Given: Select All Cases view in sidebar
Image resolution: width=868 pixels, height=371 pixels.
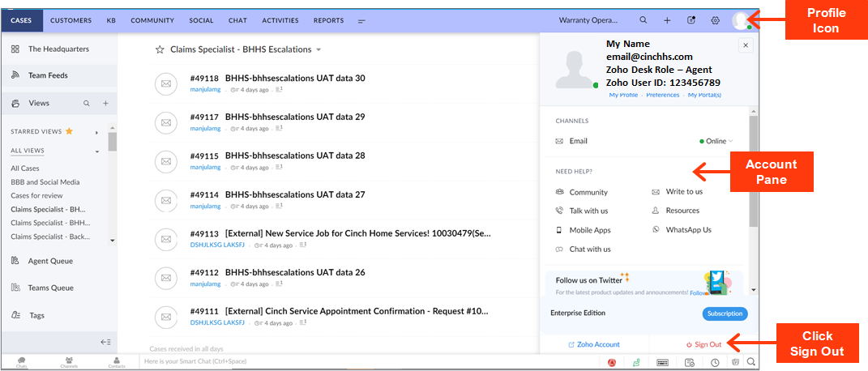Looking at the screenshot, I should tap(25, 168).
